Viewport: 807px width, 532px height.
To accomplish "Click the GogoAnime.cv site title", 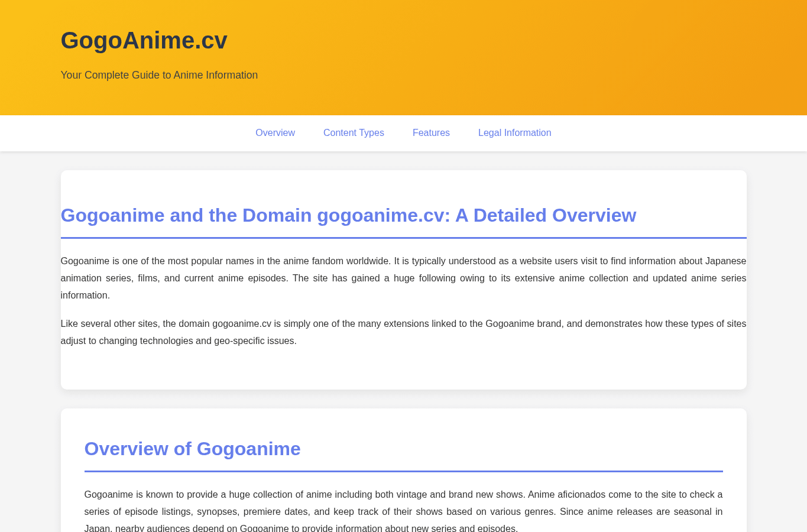I will point(144,40).
